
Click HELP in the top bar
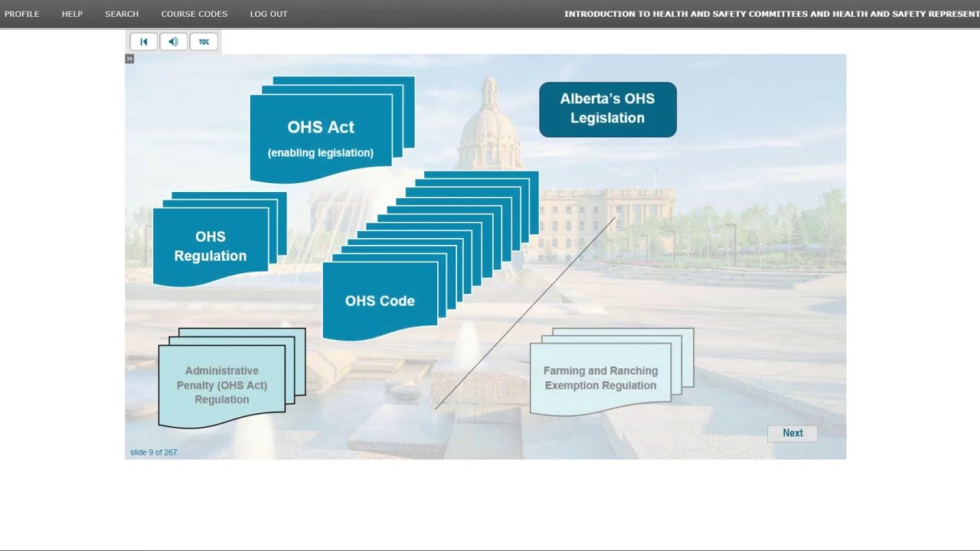click(72, 14)
